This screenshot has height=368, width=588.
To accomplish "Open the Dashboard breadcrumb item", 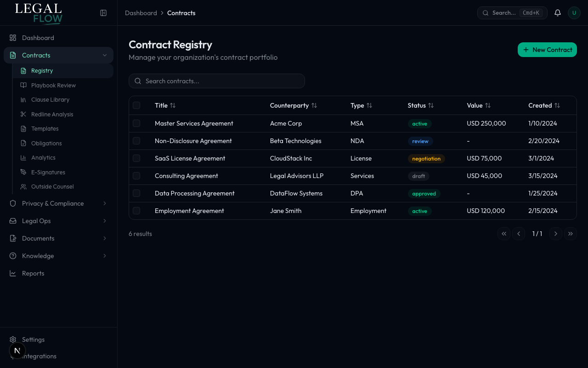I will point(141,13).
